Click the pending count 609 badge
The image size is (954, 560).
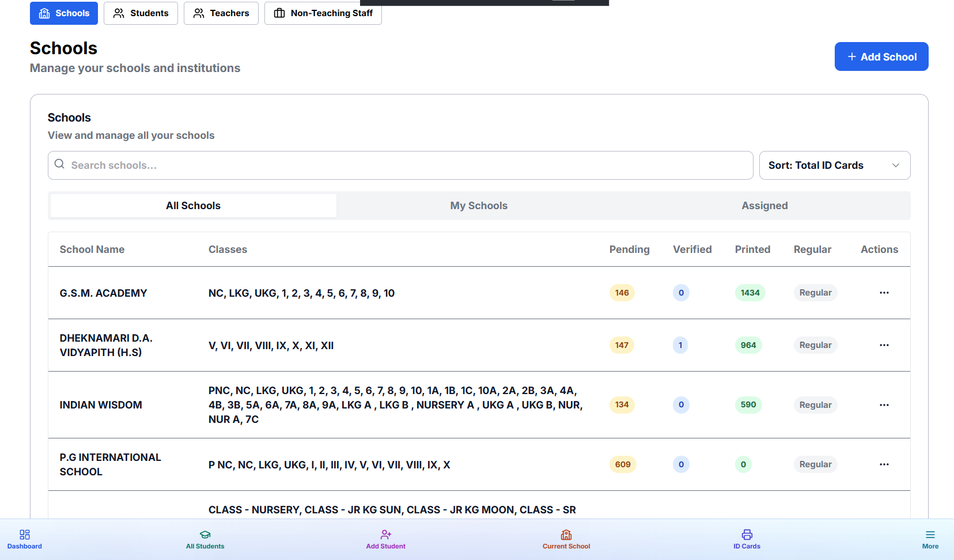623,464
